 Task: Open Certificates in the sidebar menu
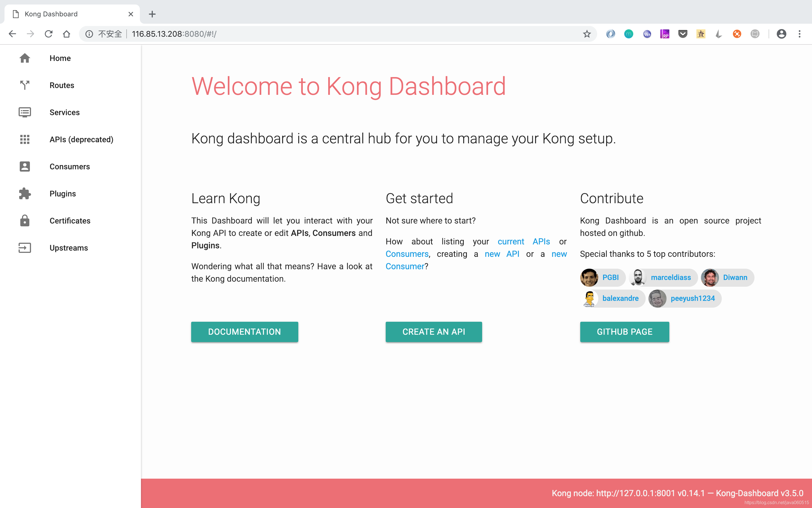[x=70, y=221]
